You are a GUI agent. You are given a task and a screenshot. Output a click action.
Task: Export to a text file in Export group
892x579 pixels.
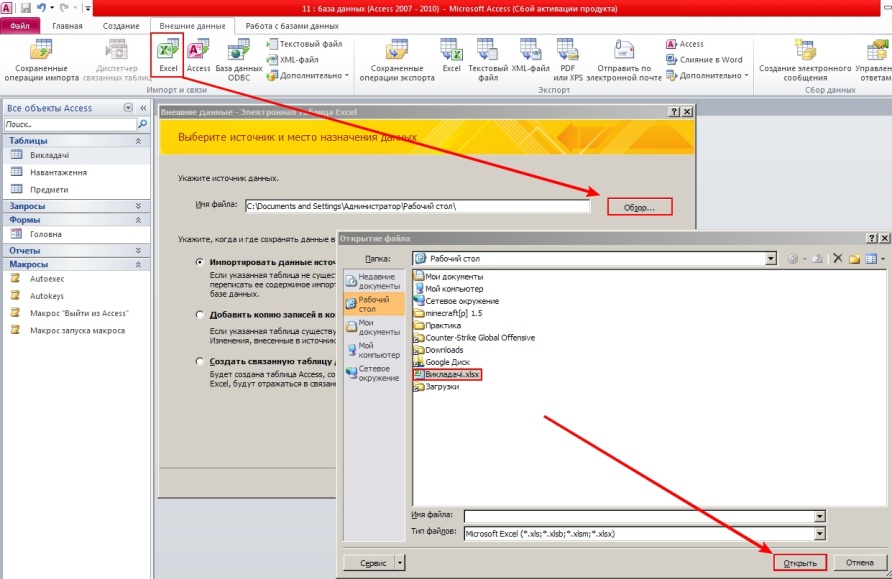pyautogui.click(x=488, y=60)
